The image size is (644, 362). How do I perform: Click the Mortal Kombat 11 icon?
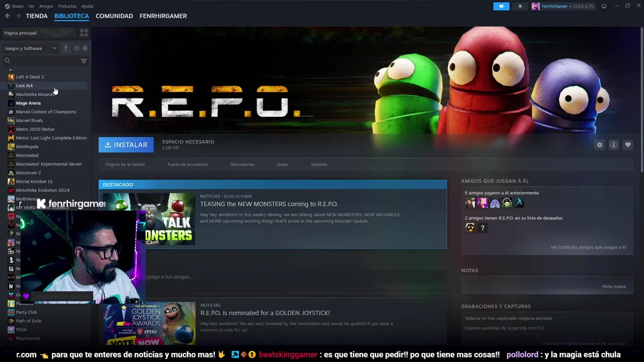point(11,182)
